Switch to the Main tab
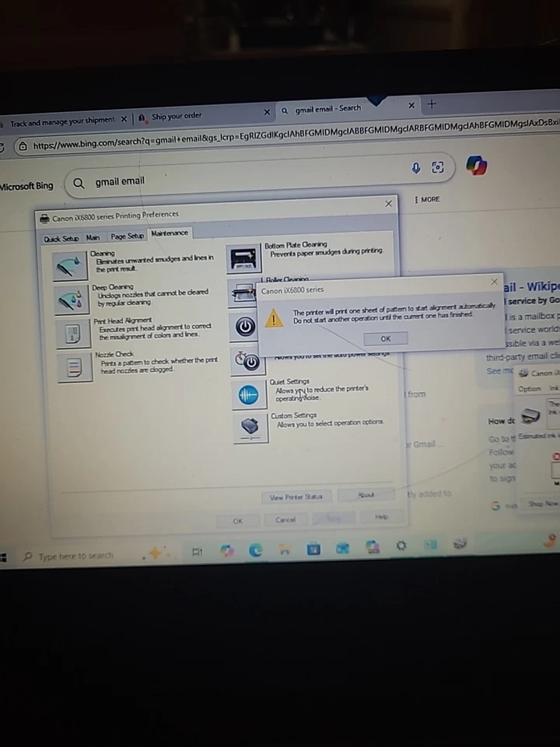The height and width of the screenshot is (747, 560). click(x=93, y=237)
